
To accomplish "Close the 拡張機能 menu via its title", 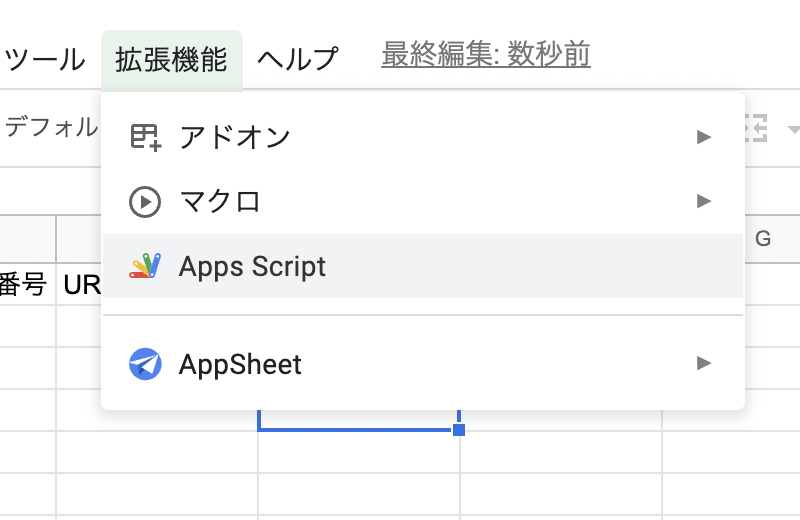I will [x=171, y=59].
